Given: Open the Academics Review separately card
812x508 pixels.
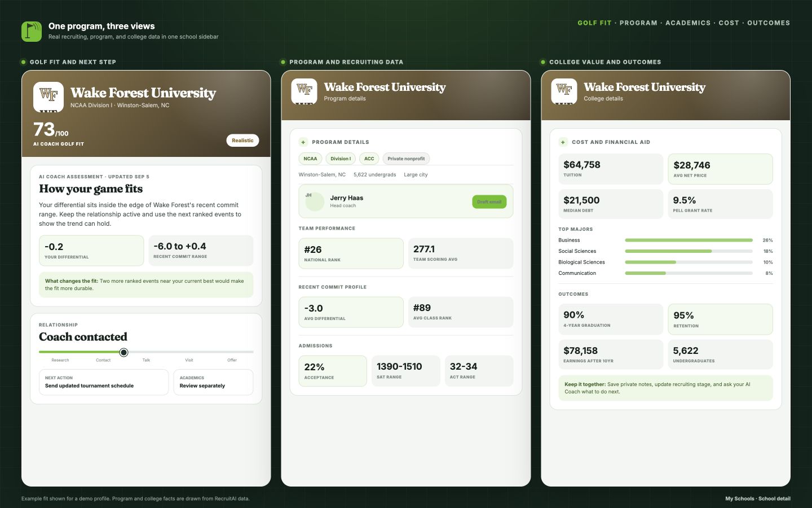Looking at the screenshot, I should pyautogui.click(x=213, y=382).
